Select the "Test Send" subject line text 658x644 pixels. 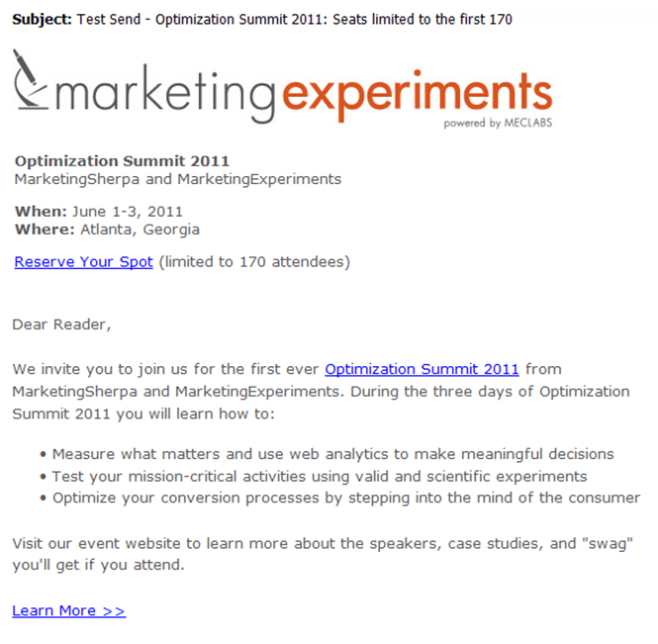[294, 19]
